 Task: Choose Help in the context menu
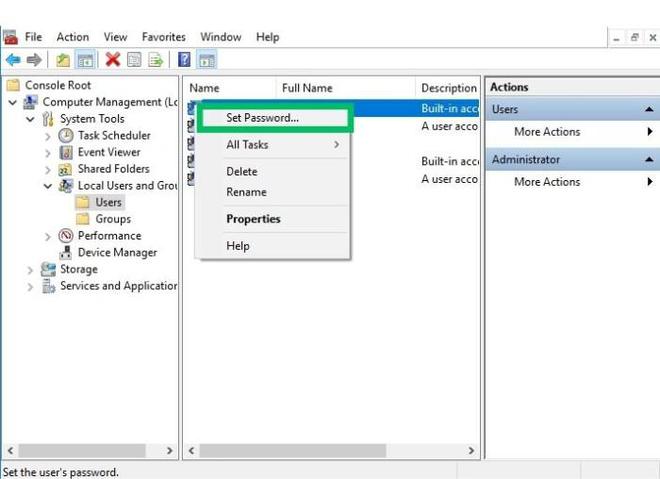pyautogui.click(x=275, y=246)
